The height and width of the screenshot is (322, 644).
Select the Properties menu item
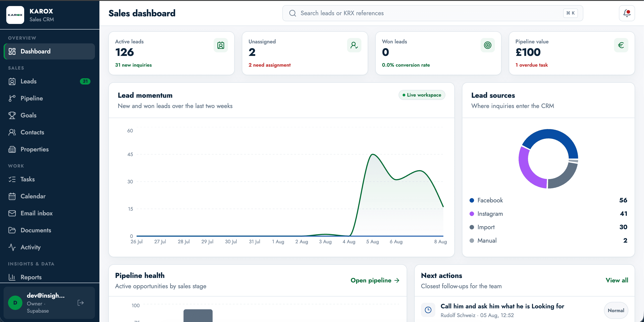49,149
